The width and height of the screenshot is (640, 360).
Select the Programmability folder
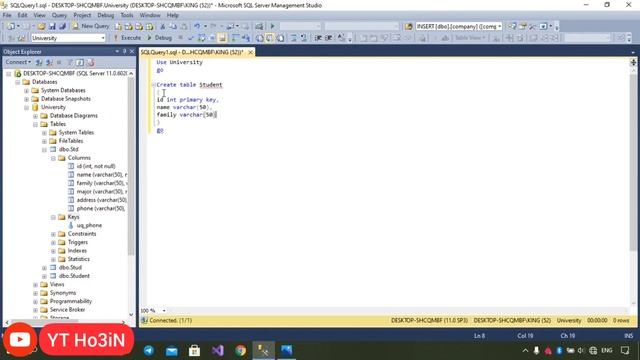[71, 301]
